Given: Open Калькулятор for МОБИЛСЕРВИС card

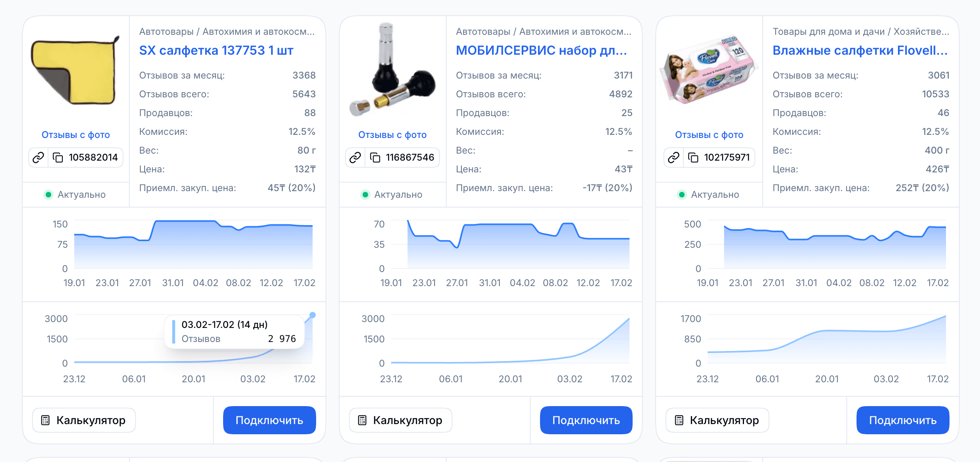Looking at the screenshot, I should click(401, 420).
